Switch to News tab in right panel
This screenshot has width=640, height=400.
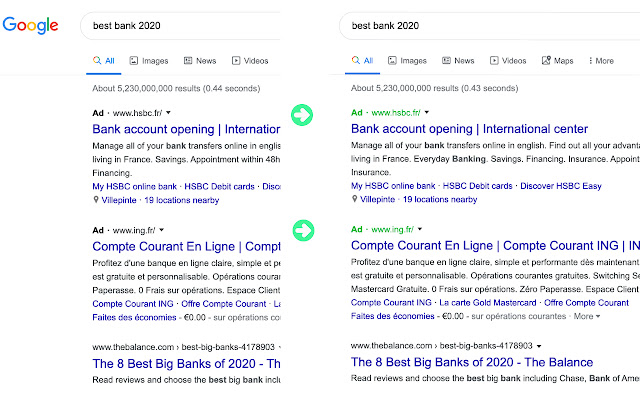coord(456,61)
